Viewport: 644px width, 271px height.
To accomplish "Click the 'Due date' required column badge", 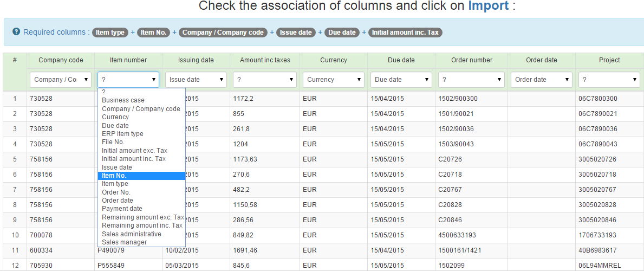I will (x=342, y=33).
